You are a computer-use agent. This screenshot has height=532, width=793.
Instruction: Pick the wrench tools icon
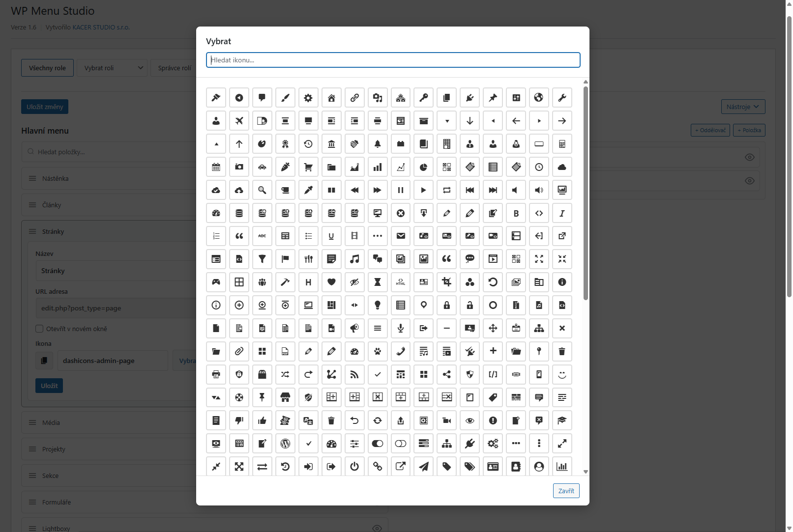click(x=562, y=98)
